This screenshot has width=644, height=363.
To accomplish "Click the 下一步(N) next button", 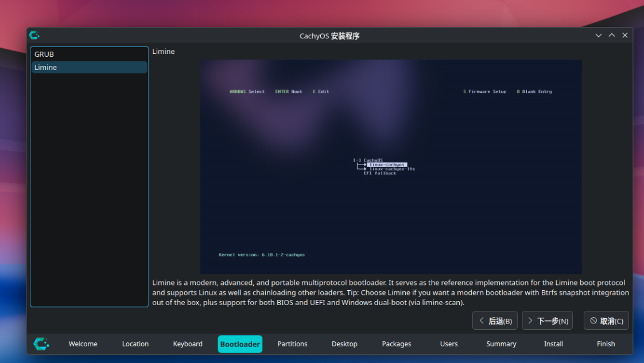I will (547, 321).
